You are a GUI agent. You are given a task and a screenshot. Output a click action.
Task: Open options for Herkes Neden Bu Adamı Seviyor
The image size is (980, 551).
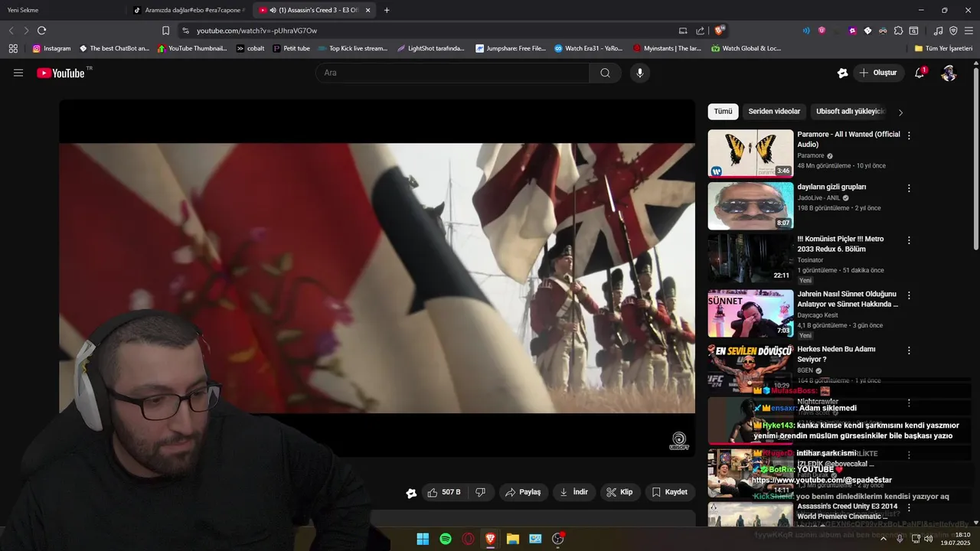coord(909,350)
